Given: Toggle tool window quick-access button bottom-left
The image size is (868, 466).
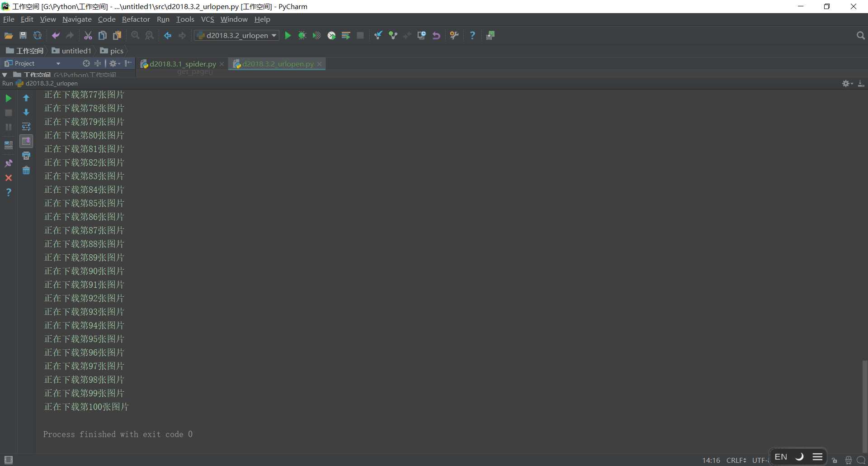Looking at the screenshot, I should [x=9, y=460].
